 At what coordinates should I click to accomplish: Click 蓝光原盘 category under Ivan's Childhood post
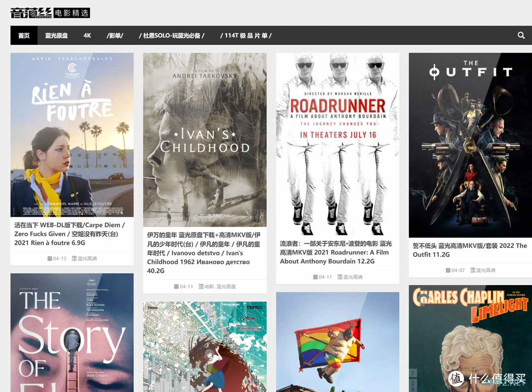pyautogui.click(x=226, y=287)
